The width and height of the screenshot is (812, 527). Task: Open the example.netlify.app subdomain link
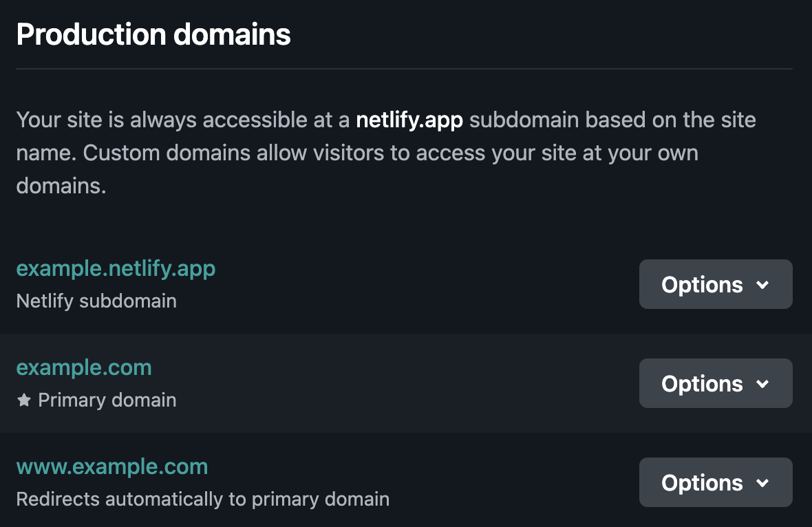pyautogui.click(x=116, y=268)
